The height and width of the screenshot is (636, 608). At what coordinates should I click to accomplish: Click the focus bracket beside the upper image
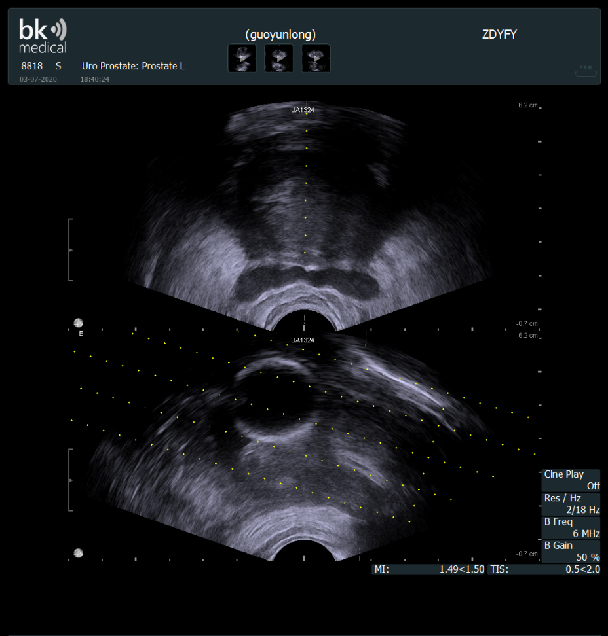[70, 249]
